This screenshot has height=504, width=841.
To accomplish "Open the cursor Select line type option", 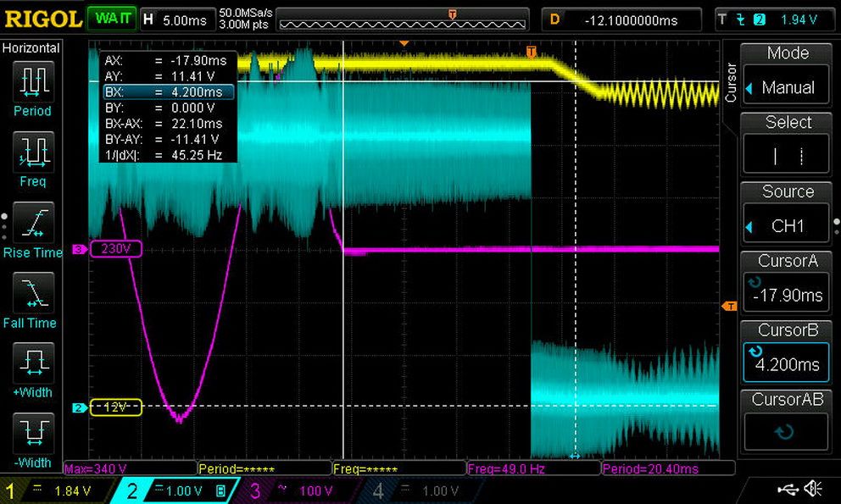I will tap(786, 146).
